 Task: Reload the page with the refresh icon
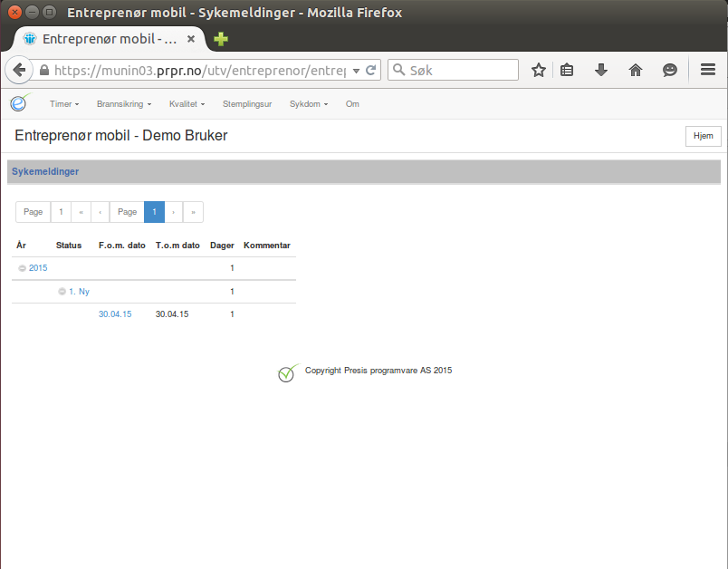(370, 70)
